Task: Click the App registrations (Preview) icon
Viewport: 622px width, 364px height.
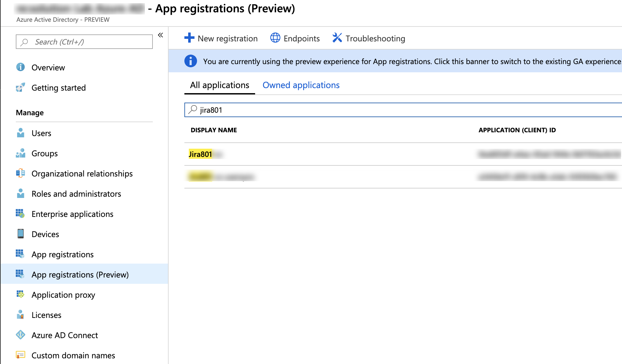Action: pos(21,274)
